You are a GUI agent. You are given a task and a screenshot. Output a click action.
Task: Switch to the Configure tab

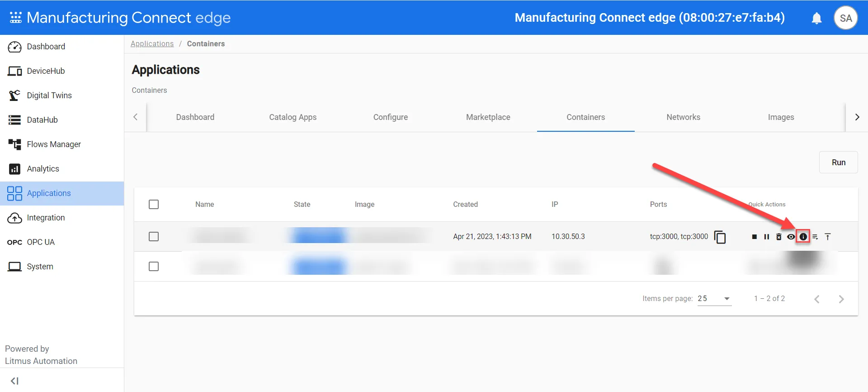(x=391, y=117)
